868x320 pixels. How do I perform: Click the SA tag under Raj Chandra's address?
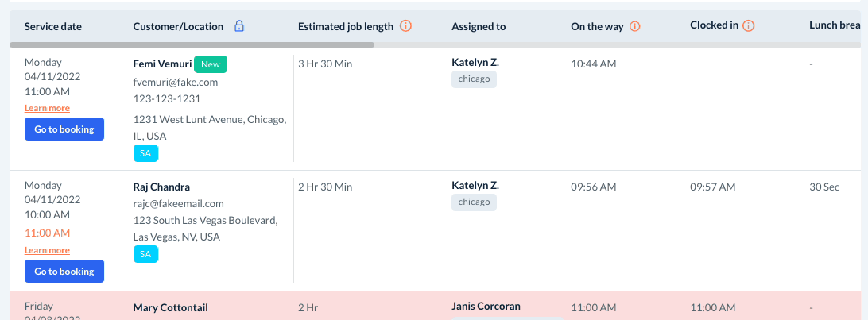pyautogui.click(x=145, y=254)
